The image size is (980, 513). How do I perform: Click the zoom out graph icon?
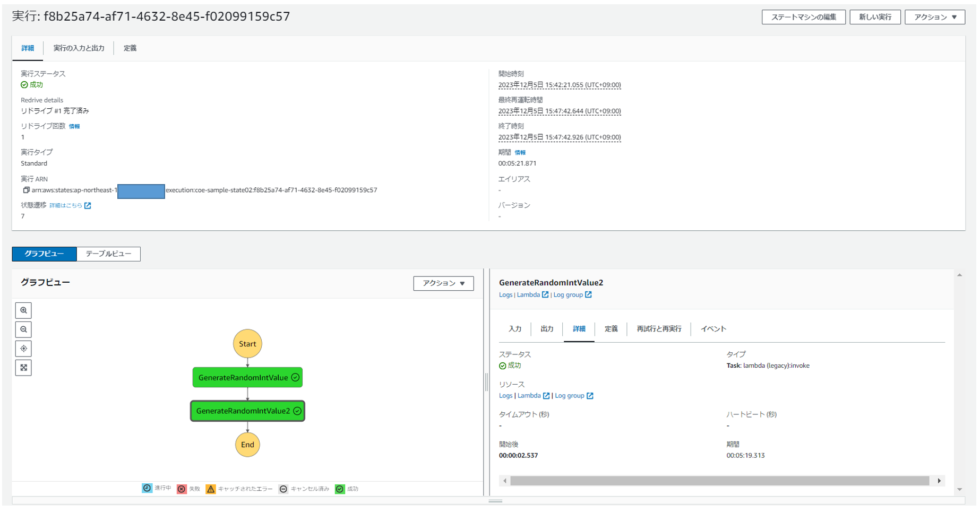23,329
